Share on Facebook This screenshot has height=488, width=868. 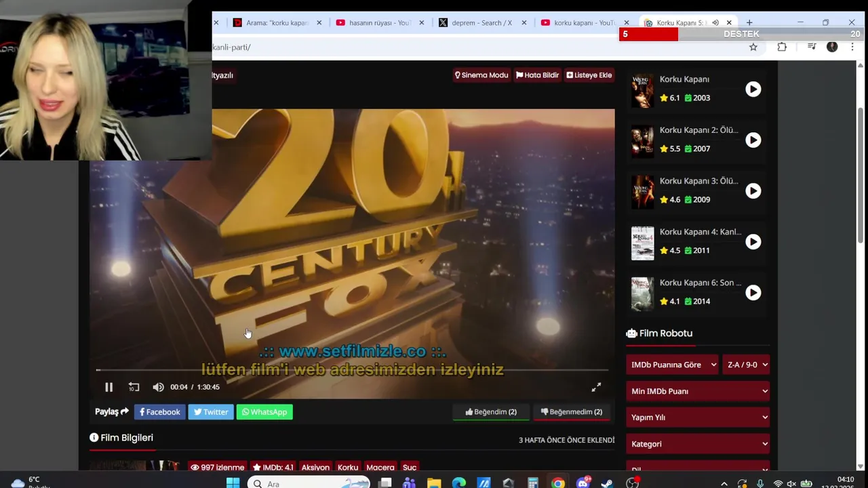(159, 411)
